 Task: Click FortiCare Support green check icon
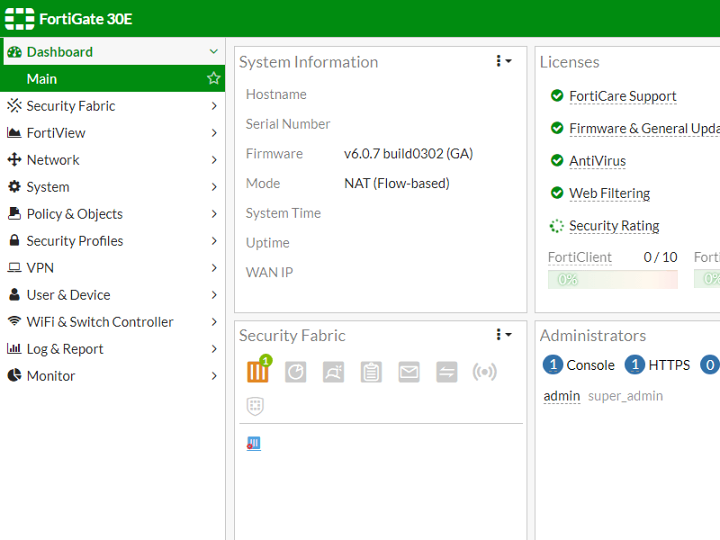click(x=557, y=96)
